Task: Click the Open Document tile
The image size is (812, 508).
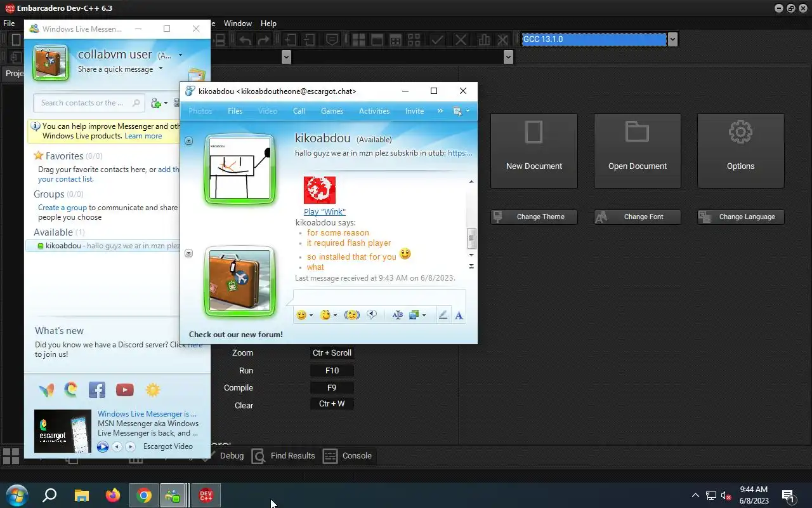Action: 638,151
